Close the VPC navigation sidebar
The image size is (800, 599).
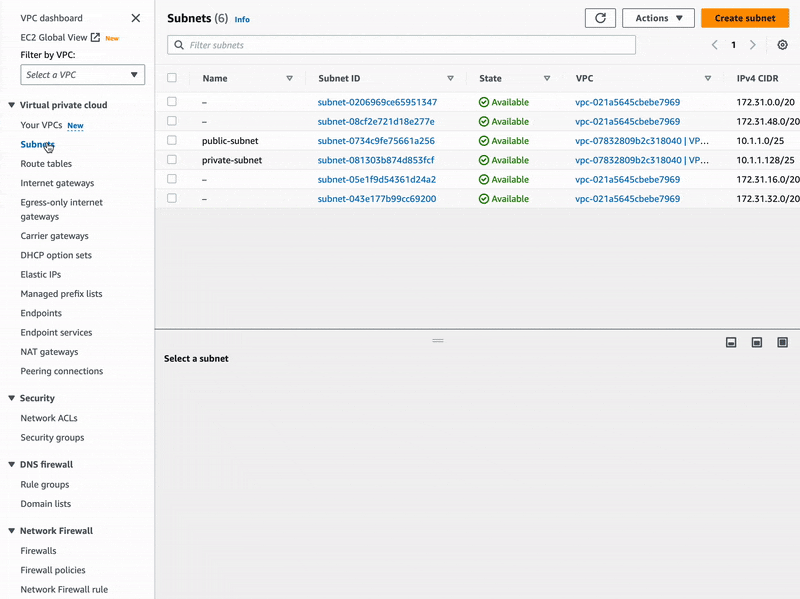pos(136,18)
